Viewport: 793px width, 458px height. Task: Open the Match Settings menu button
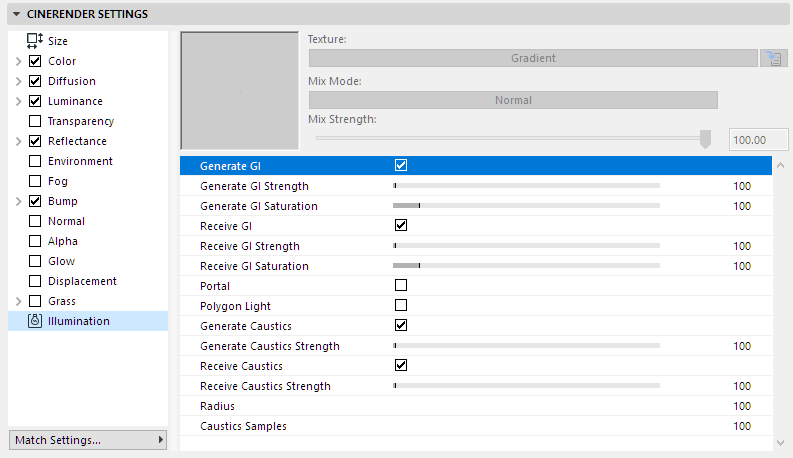pos(88,440)
